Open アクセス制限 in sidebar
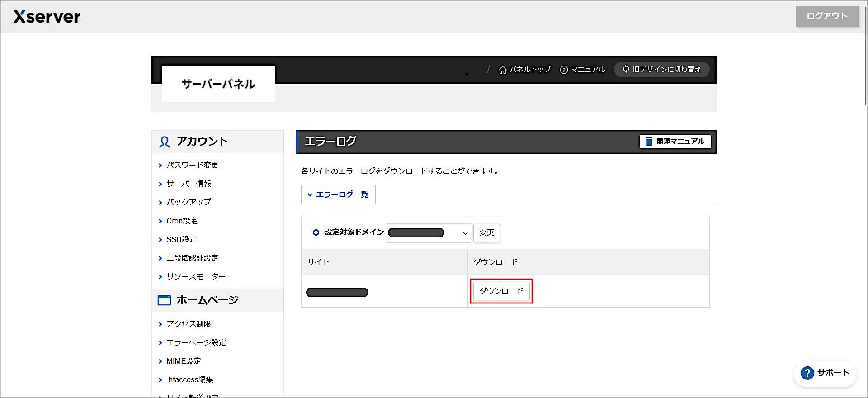Viewport: 868px width, 398px height. coord(189,324)
